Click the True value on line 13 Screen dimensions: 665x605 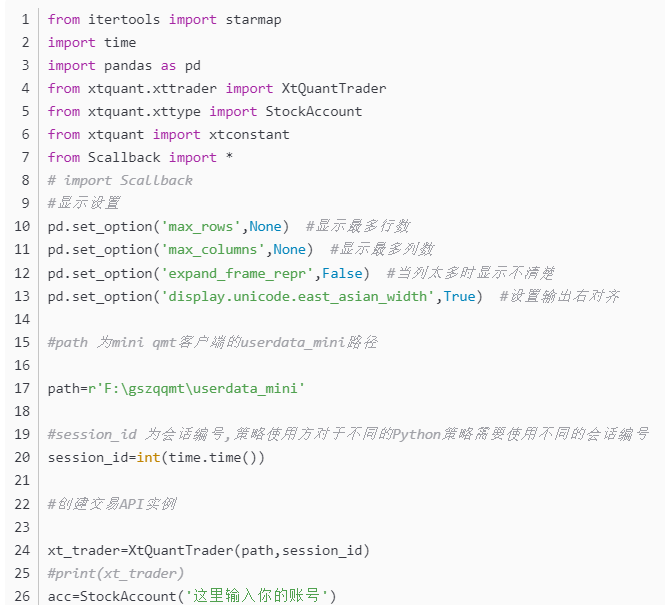tap(459, 296)
